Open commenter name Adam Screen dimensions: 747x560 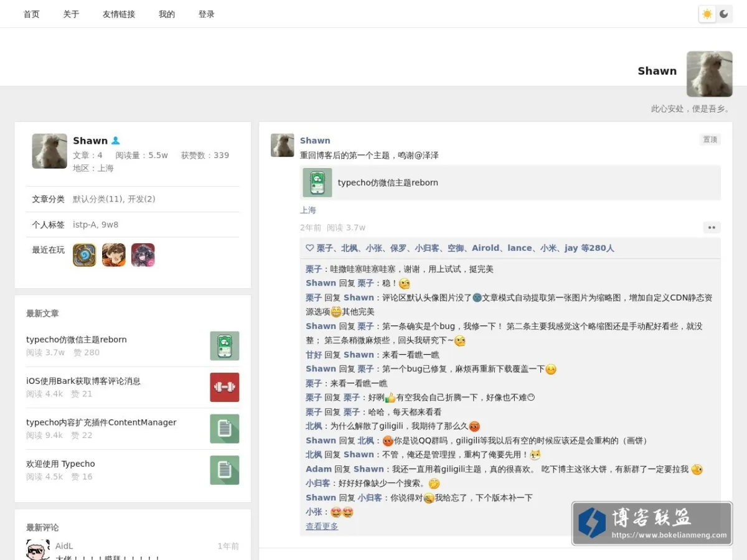point(319,469)
